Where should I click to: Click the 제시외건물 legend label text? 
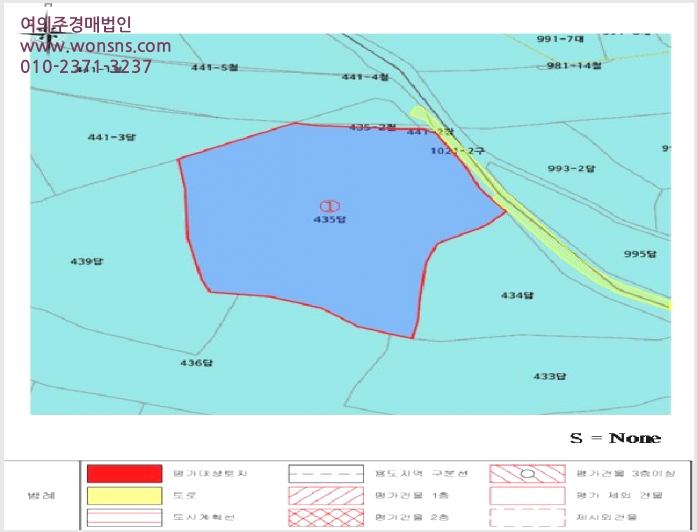[x=607, y=517]
